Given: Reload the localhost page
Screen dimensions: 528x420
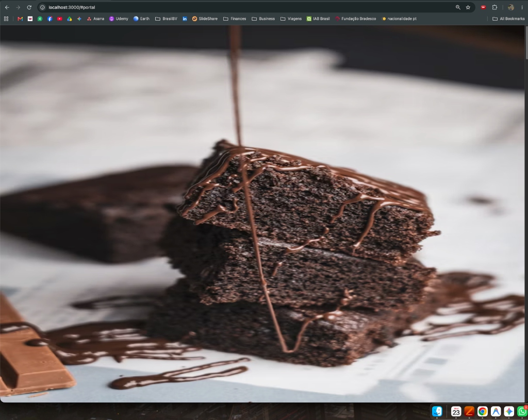Looking at the screenshot, I should (x=29, y=7).
